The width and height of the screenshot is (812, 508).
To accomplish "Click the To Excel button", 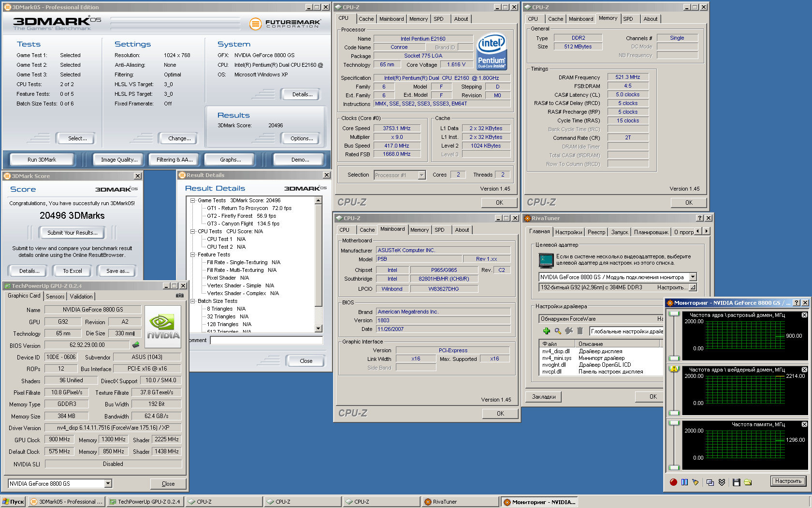I will click(x=72, y=271).
